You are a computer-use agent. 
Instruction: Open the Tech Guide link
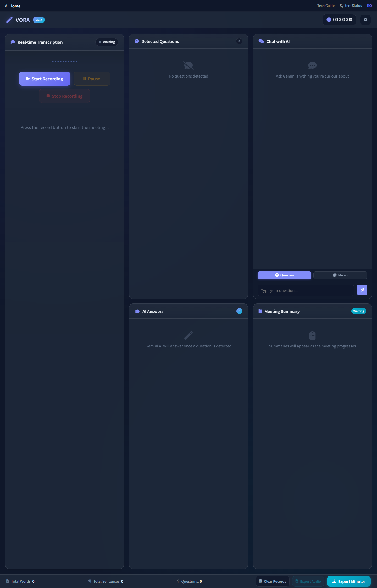pyautogui.click(x=326, y=6)
